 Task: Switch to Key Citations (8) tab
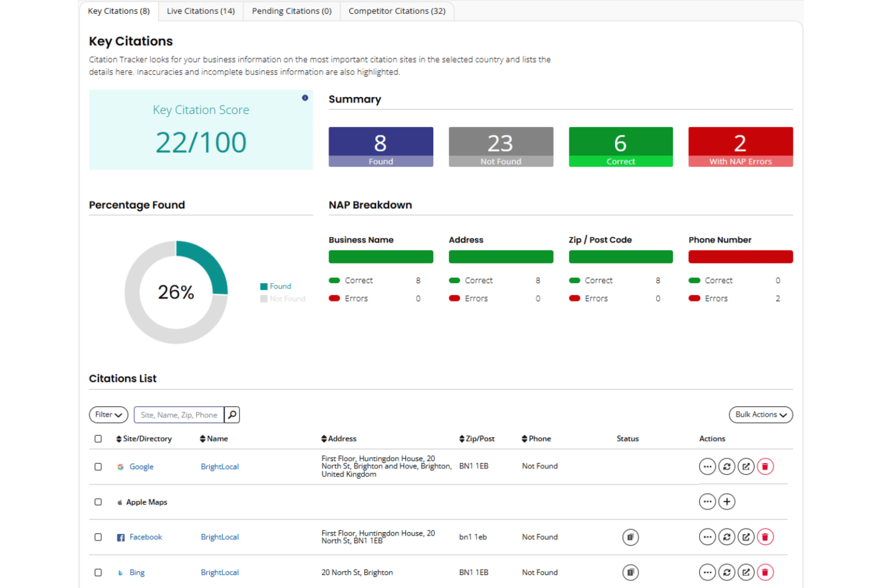click(119, 11)
